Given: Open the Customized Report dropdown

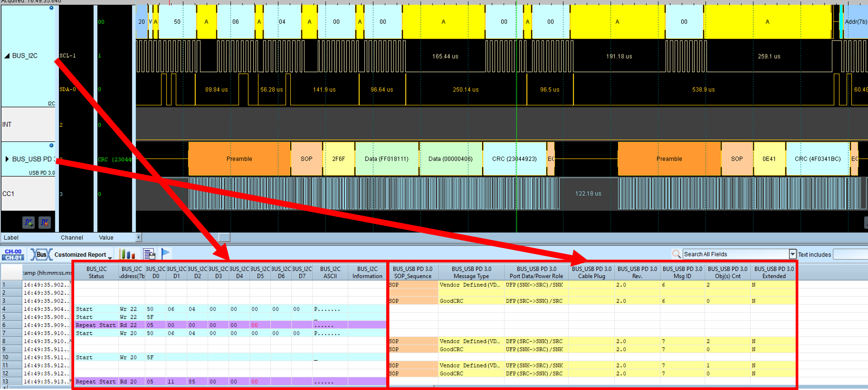Looking at the screenshot, I should point(110,257).
